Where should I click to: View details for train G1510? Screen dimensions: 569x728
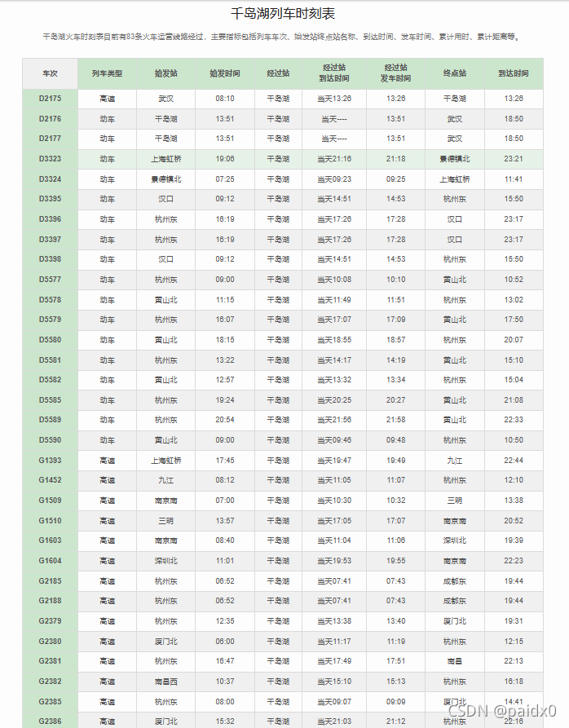[x=50, y=521]
